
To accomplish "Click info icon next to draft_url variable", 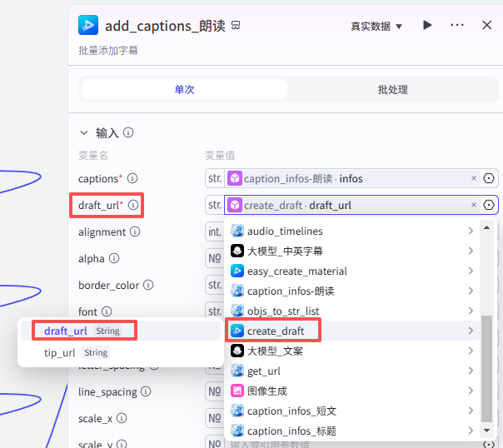I will click(x=133, y=205).
